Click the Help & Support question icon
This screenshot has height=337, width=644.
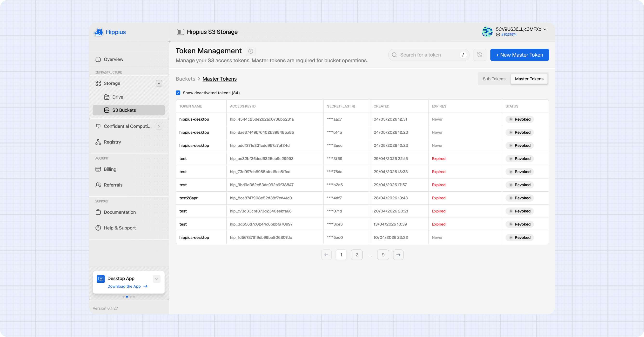click(98, 228)
